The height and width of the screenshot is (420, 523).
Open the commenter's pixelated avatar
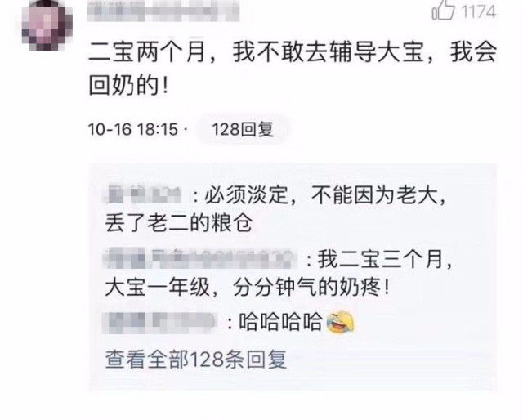(x=47, y=25)
